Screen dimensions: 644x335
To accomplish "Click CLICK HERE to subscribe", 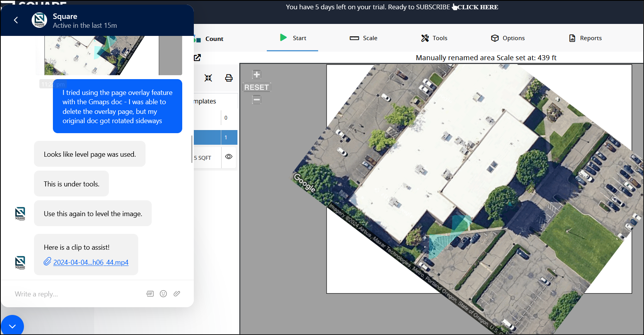I will (x=478, y=7).
